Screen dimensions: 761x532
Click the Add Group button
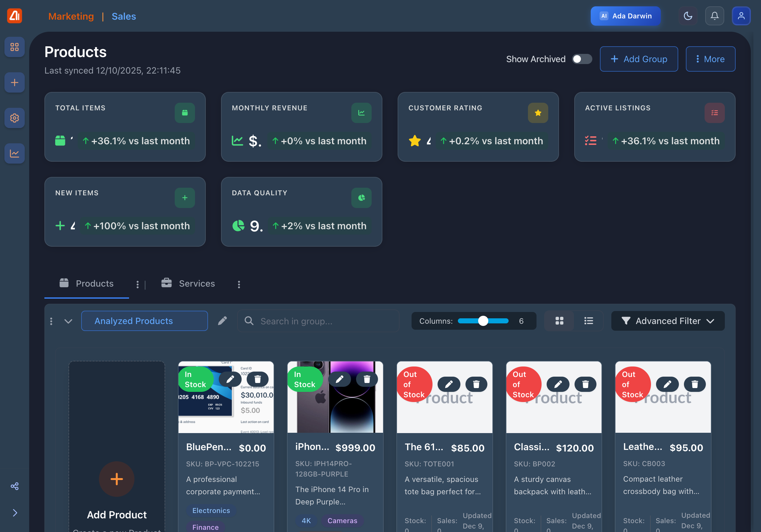[639, 59]
